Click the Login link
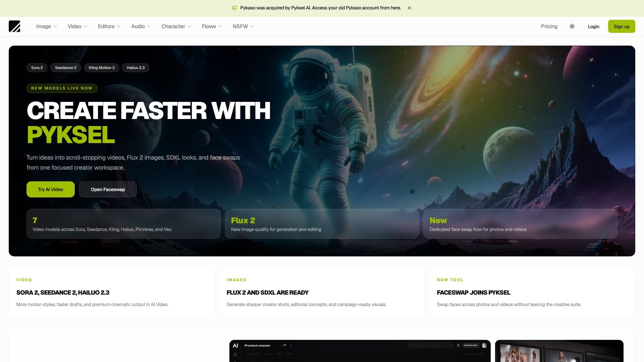Screen dimensions: 644x362 pos(593,26)
